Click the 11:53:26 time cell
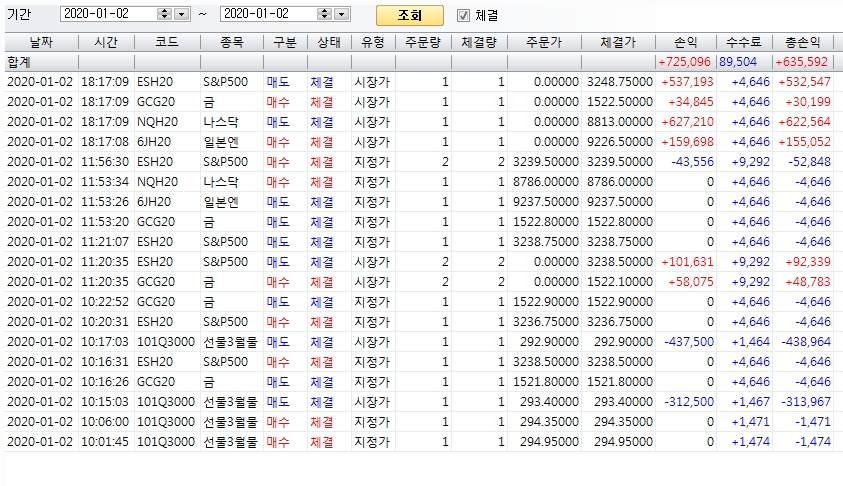843x486 pixels. click(105, 202)
